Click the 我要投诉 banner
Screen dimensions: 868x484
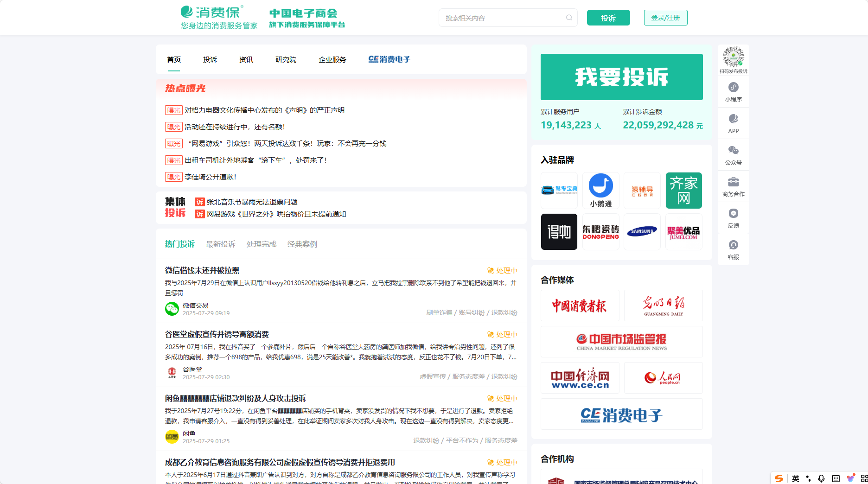621,77
